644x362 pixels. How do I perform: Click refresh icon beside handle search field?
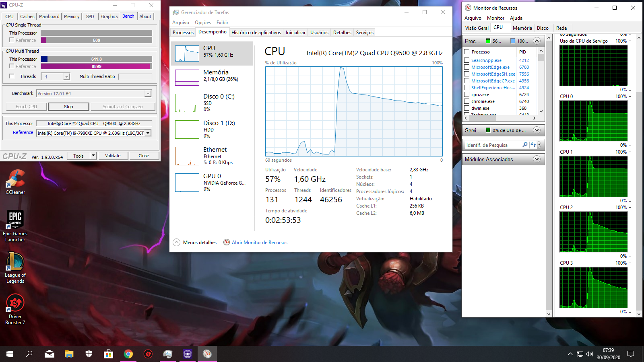tap(533, 145)
